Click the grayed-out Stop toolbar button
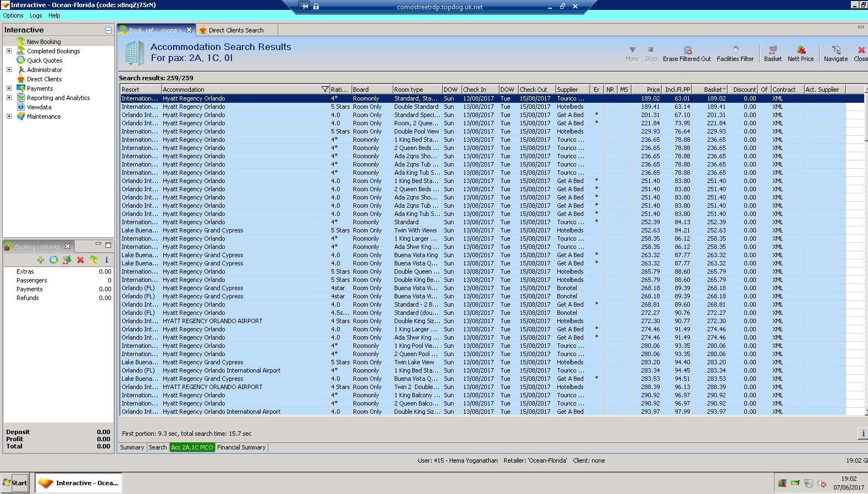Viewport: 868px width, 494px height. (x=651, y=54)
